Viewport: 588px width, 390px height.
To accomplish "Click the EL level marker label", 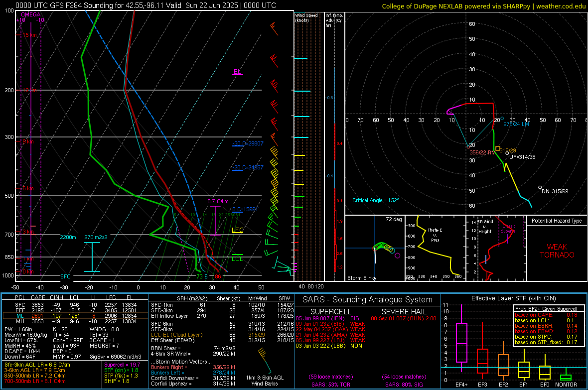I will 237,71.
